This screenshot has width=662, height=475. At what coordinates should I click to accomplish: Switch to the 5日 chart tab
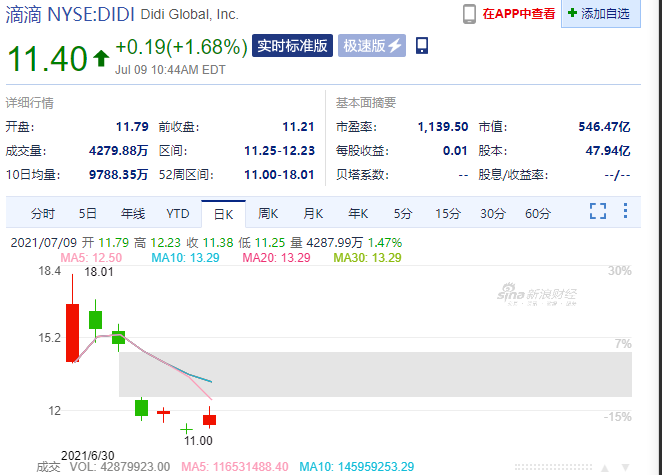[x=88, y=214]
